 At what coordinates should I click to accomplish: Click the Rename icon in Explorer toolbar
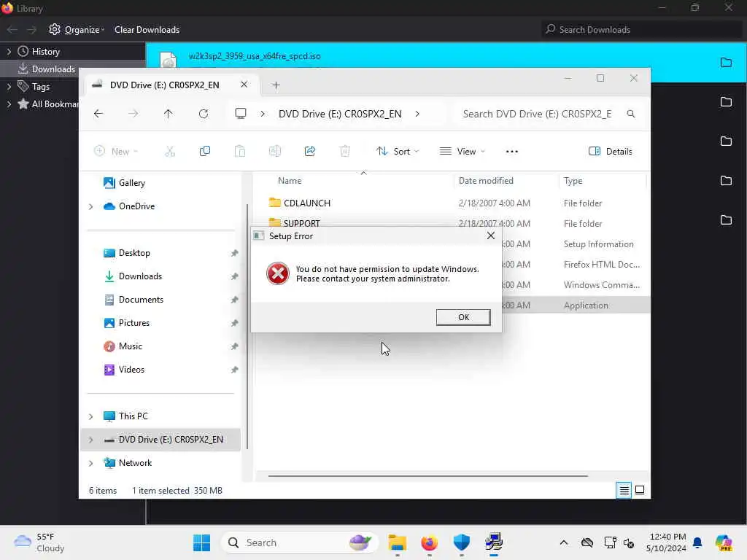click(275, 152)
